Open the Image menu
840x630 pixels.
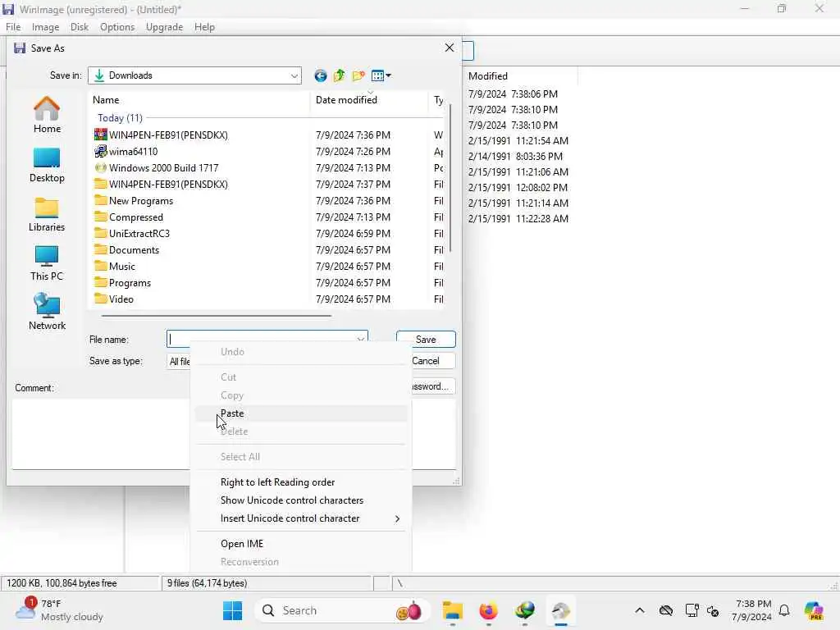(x=46, y=27)
